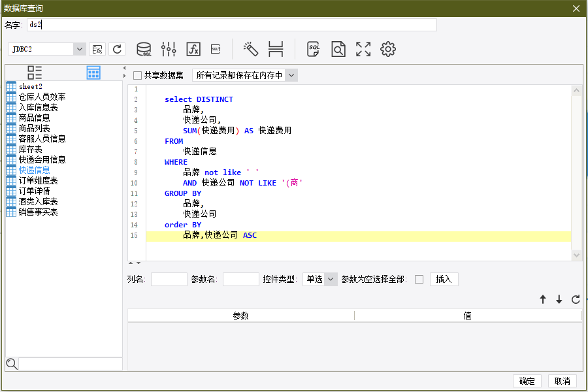This screenshot has width=588, height=392.
Task: Expand the left panel with right arrow
Action: (x=125, y=76)
